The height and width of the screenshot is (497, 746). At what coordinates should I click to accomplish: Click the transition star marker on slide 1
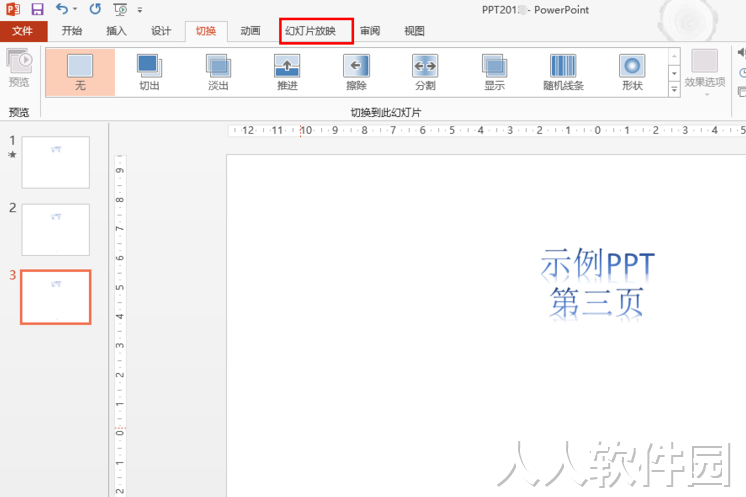(x=12, y=154)
